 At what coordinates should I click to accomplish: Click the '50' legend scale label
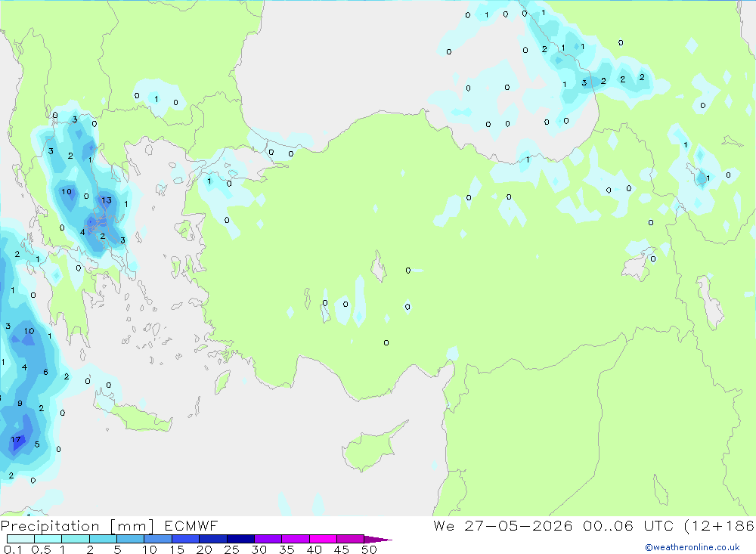(370, 549)
